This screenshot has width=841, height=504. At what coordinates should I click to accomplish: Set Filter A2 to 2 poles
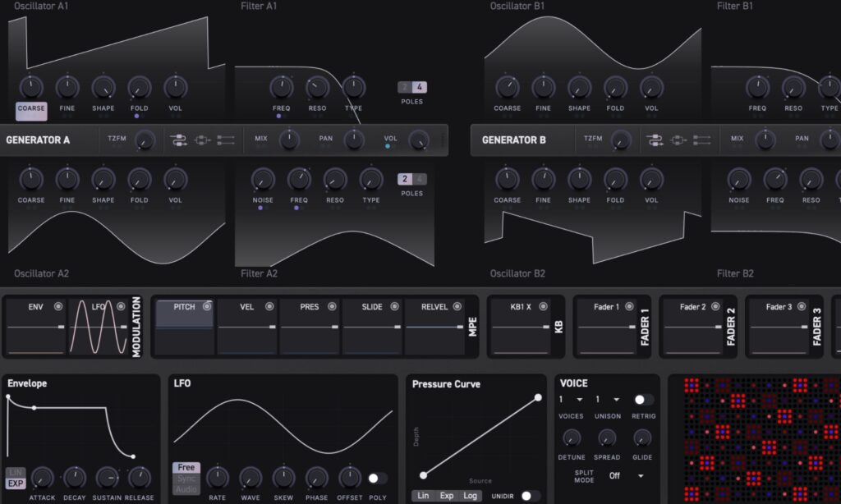pos(405,179)
